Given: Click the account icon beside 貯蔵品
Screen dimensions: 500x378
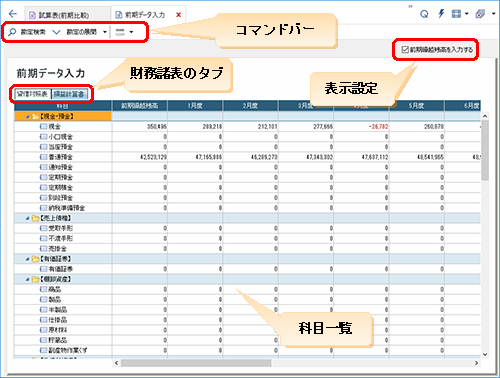Looking at the screenshot, I should coord(43,340).
